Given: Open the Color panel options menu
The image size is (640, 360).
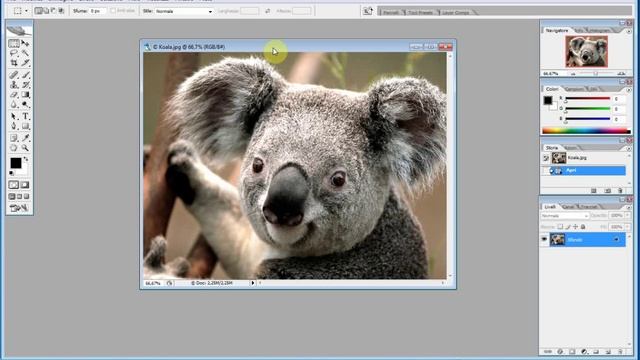Looking at the screenshot, I should pyautogui.click(x=629, y=89).
